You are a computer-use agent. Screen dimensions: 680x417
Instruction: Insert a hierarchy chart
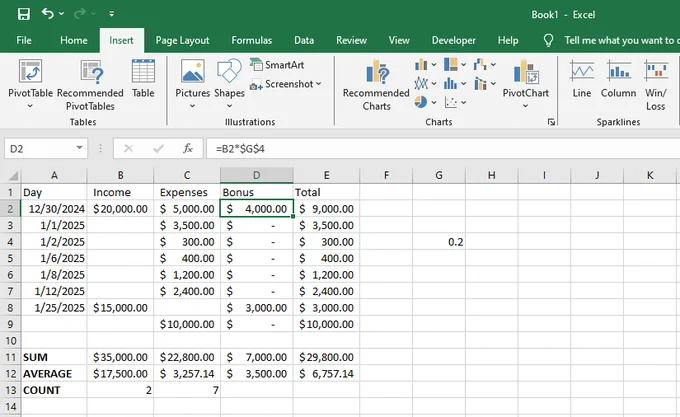click(x=454, y=65)
